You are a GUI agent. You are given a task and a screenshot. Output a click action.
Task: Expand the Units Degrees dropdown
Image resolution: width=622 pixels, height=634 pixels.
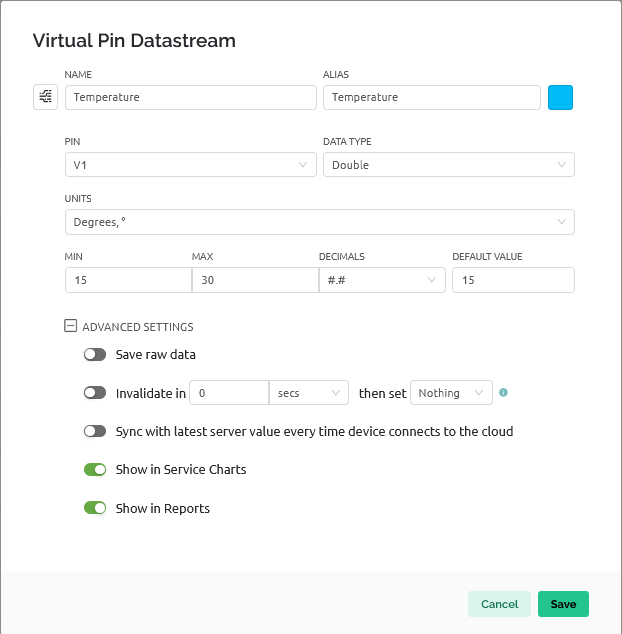click(320, 222)
